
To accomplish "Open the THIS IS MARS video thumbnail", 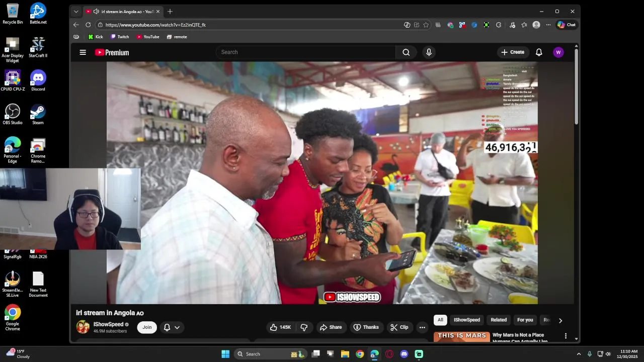I will pos(461,337).
